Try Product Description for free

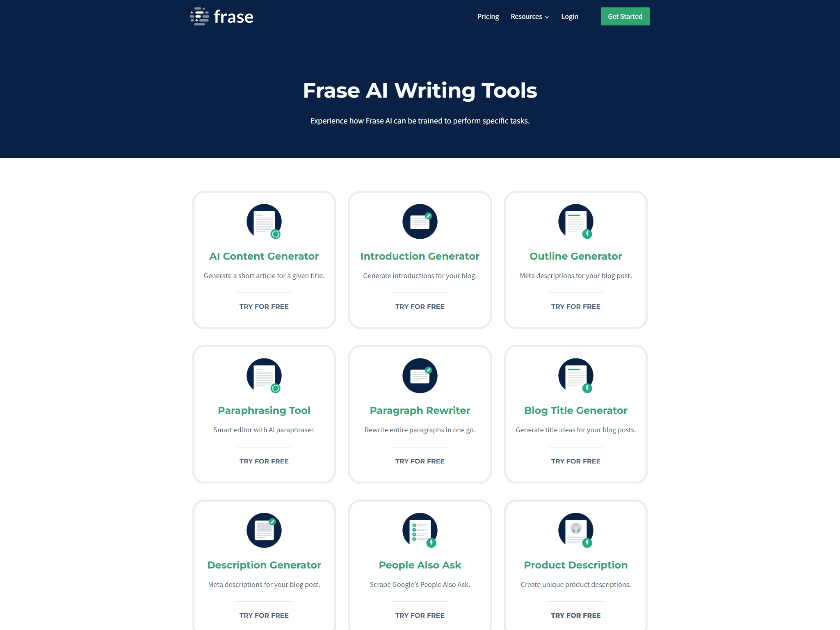pyautogui.click(x=576, y=616)
